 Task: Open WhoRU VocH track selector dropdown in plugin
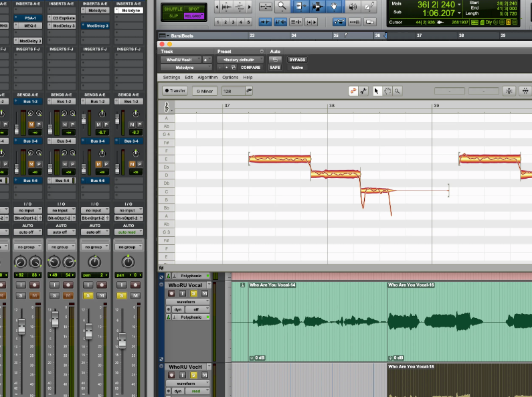[181, 60]
